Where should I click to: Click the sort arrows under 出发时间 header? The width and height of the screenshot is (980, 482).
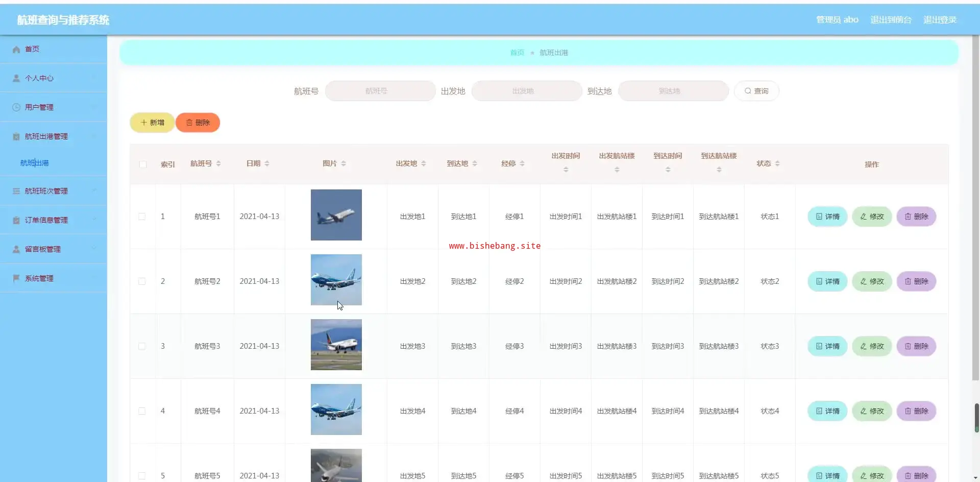(x=566, y=170)
